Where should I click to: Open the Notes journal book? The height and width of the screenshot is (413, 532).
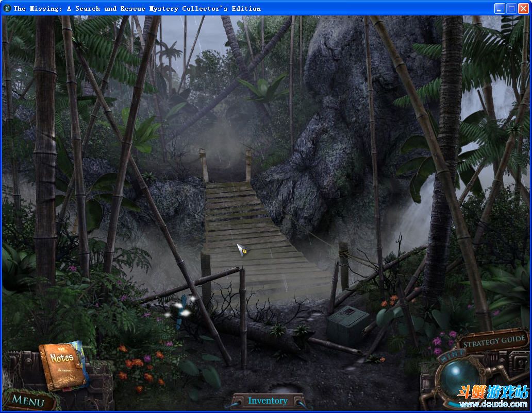coord(62,364)
